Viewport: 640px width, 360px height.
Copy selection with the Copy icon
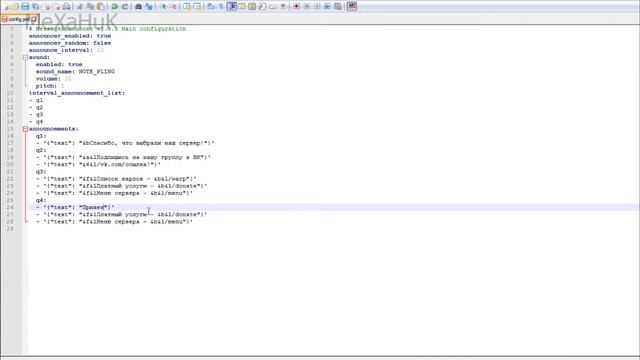click(x=90, y=7)
